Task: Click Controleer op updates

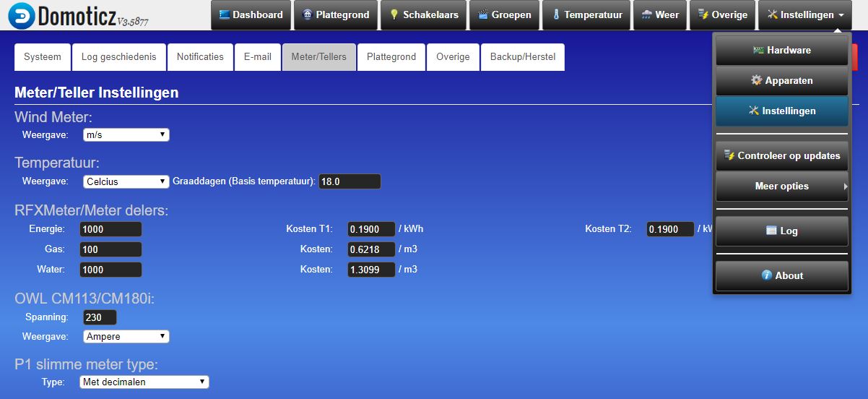Action: (781, 156)
